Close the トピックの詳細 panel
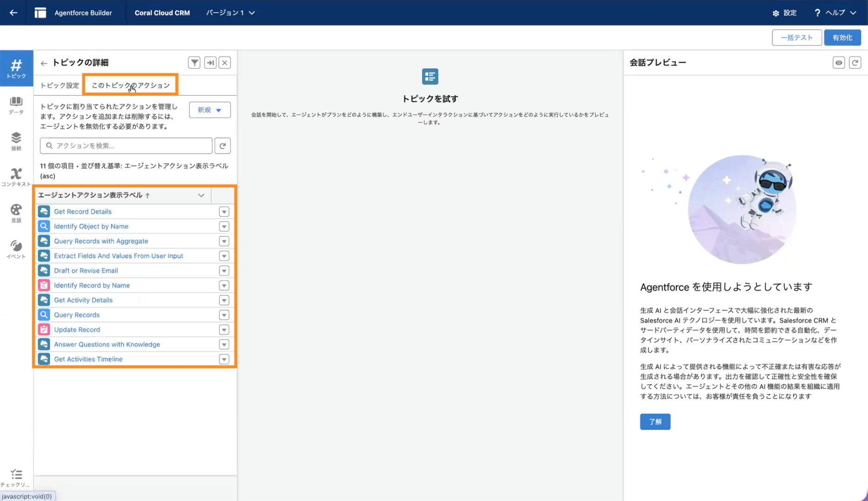Image resolution: width=868 pixels, height=501 pixels. [x=225, y=63]
